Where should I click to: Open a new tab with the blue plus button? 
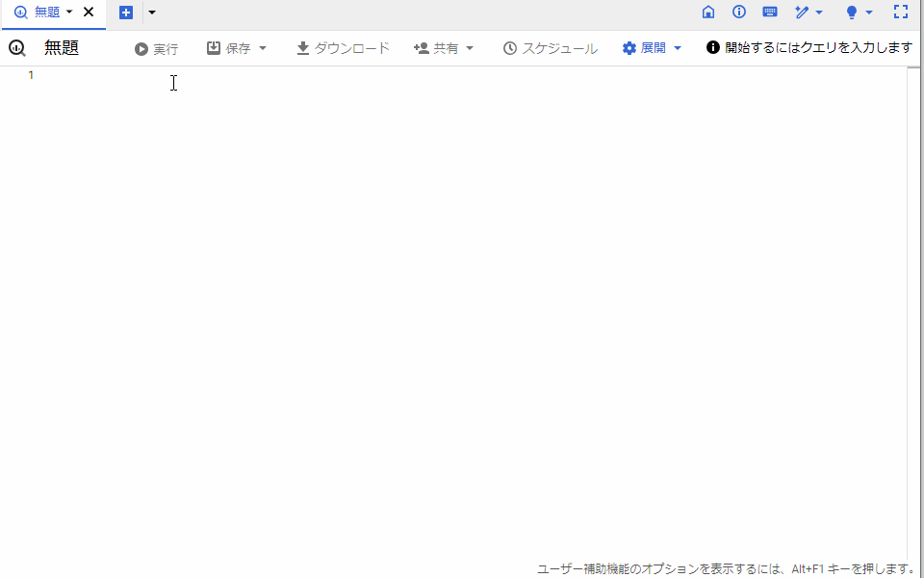coord(126,13)
